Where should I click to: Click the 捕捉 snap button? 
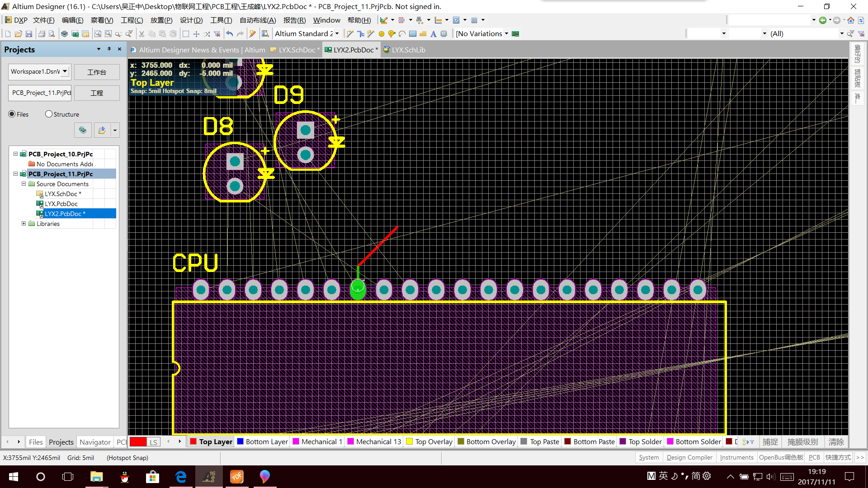pyautogui.click(x=770, y=442)
